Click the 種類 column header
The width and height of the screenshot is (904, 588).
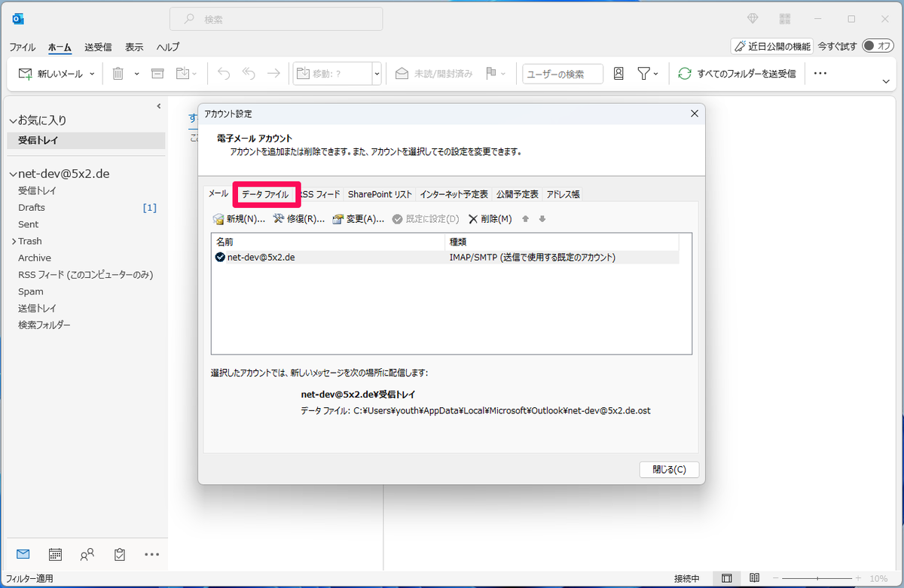(x=562, y=242)
